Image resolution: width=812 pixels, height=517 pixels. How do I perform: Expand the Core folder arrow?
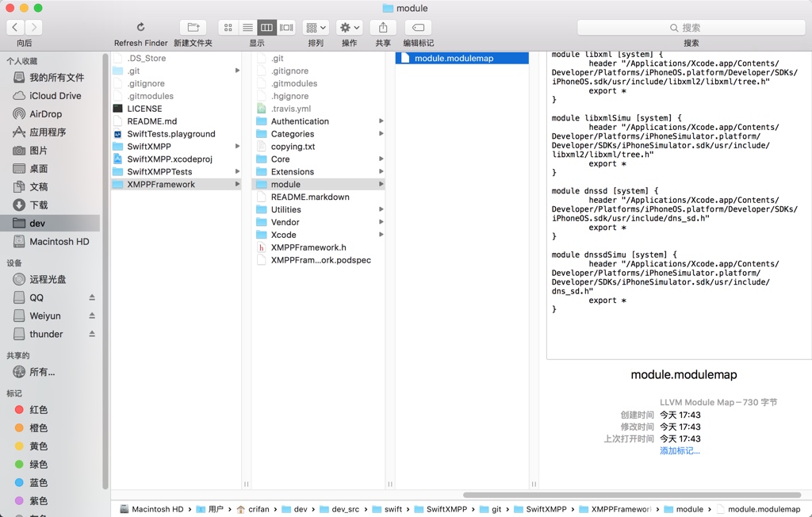[381, 159]
